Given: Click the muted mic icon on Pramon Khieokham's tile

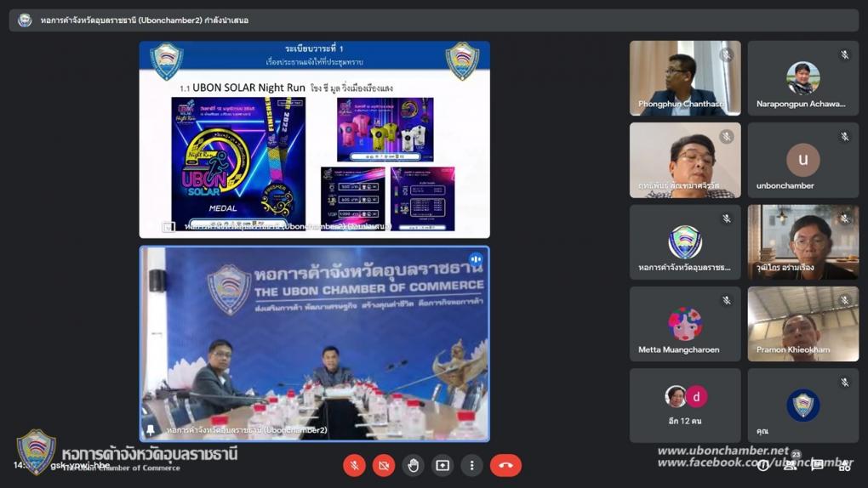Looking at the screenshot, I should pos(845,300).
